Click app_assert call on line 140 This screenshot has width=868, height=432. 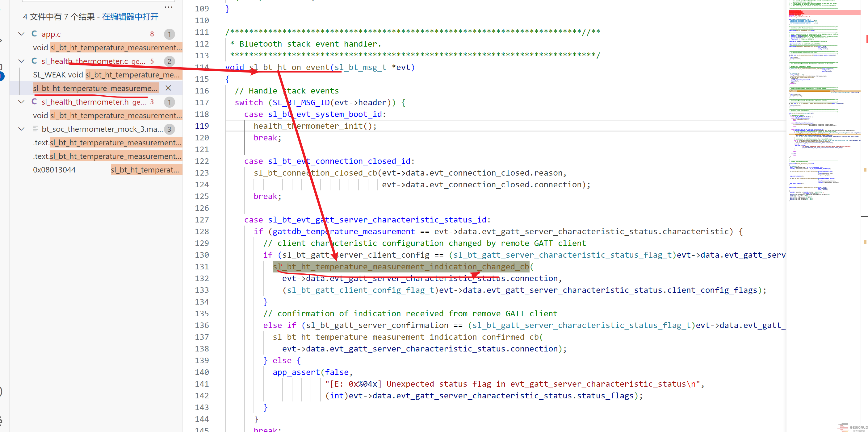tap(296, 372)
